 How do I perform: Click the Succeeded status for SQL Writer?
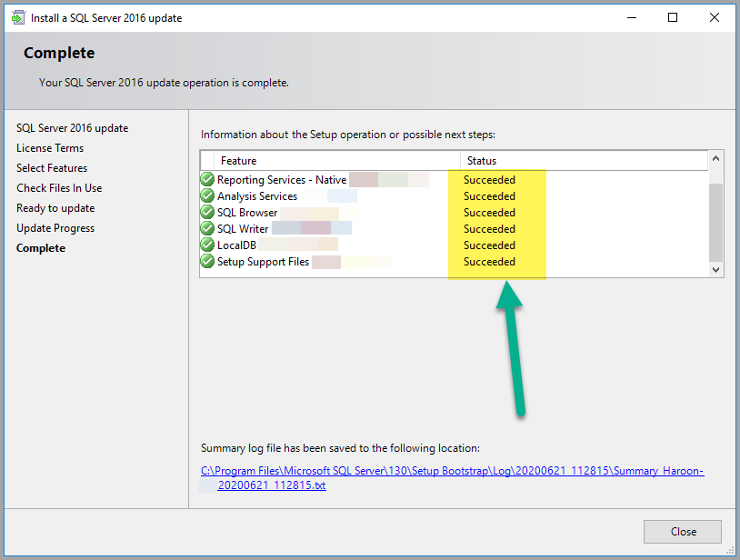(489, 229)
